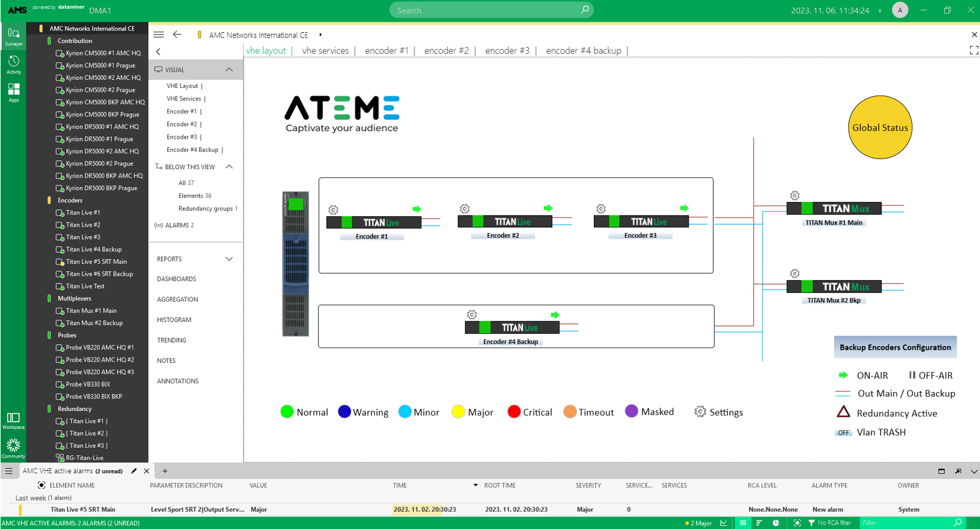Switch to the encoder #4 backup tab

[583, 51]
